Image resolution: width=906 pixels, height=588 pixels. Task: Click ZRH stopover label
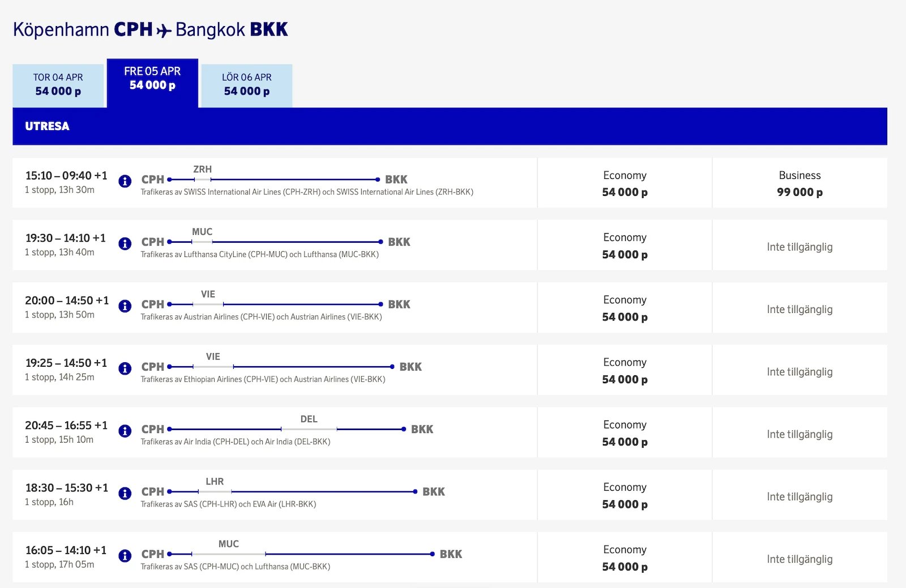(x=202, y=169)
